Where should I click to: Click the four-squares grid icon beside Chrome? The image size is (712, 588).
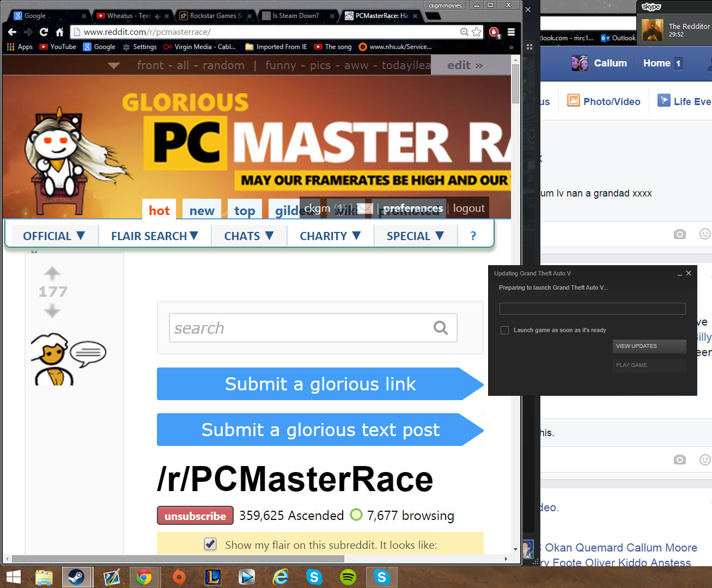click(529, 47)
